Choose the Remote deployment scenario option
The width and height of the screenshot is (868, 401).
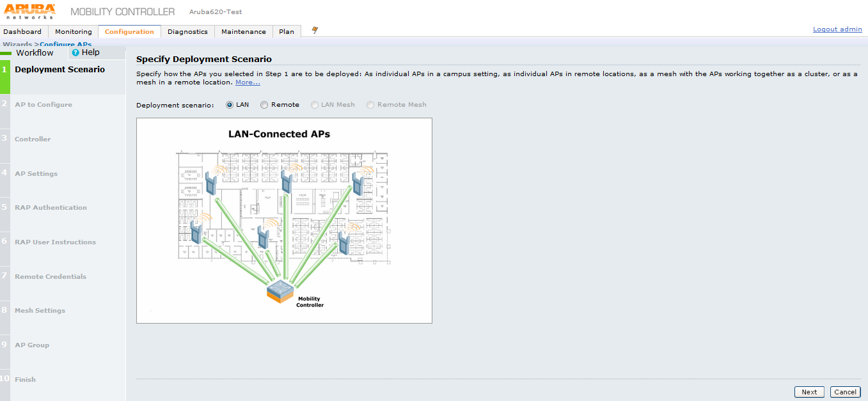click(x=264, y=105)
